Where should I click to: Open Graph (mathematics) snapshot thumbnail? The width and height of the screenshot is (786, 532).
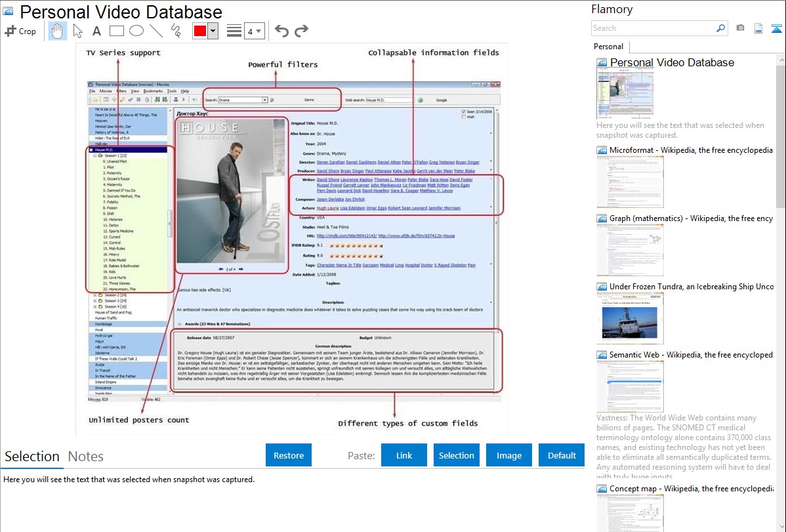(630, 250)
